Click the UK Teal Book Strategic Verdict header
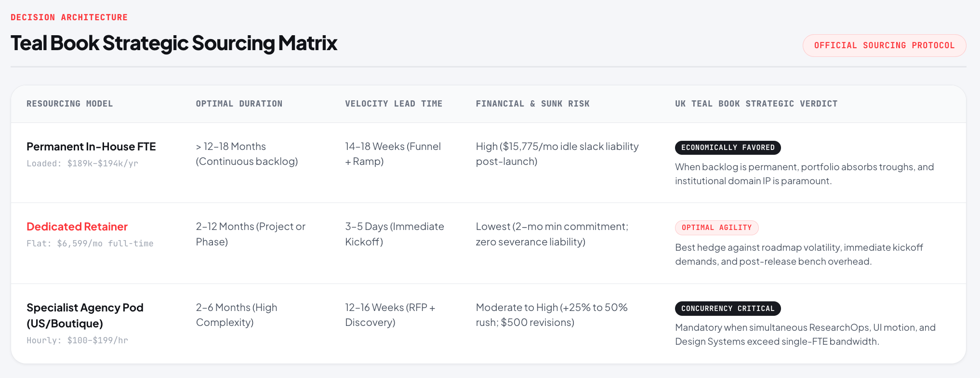Screen dimensions: 980x378 (756, 104)
